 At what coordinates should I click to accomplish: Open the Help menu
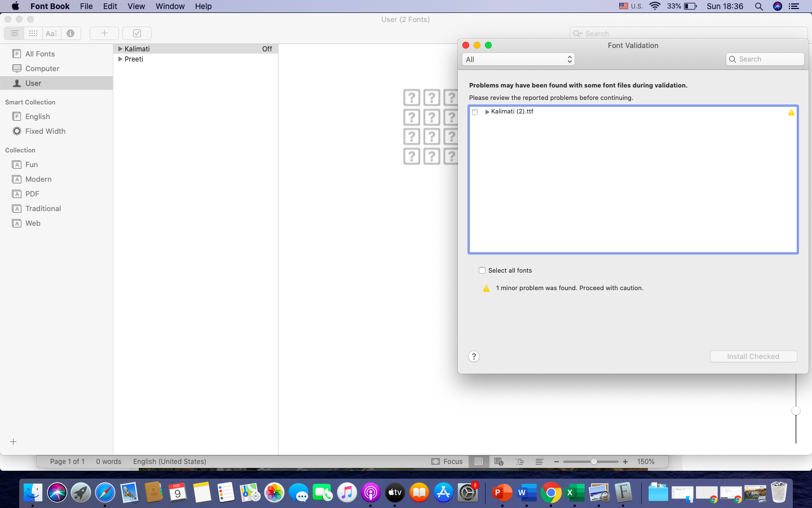tap(204, 6)
